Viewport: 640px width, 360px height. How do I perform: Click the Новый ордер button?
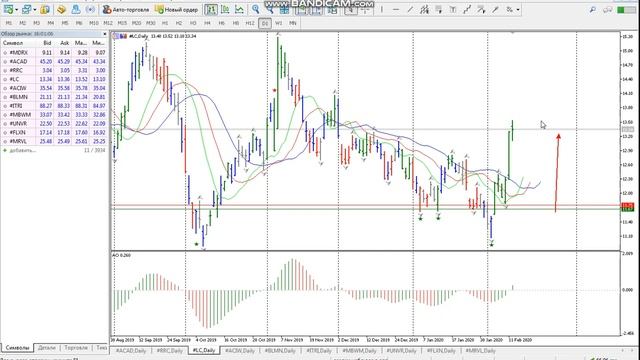tap(177, 9)
